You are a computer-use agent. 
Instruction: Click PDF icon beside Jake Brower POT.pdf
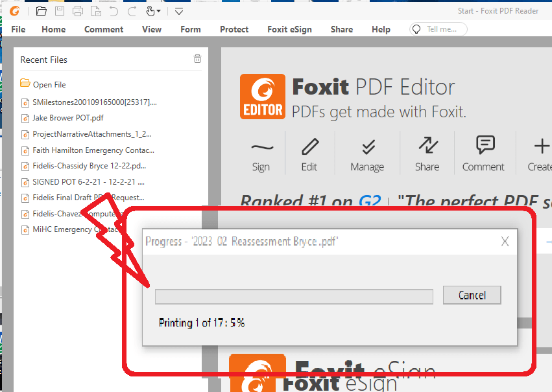tap(25, 119)
